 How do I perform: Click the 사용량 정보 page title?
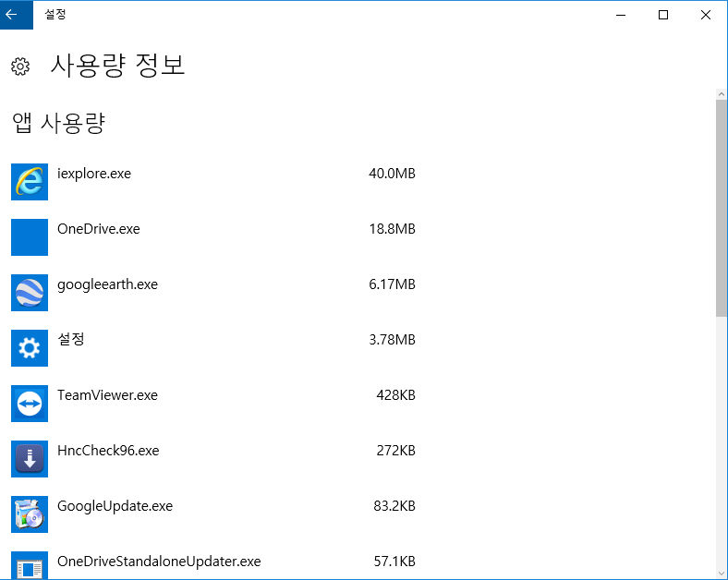coord(118,66)
